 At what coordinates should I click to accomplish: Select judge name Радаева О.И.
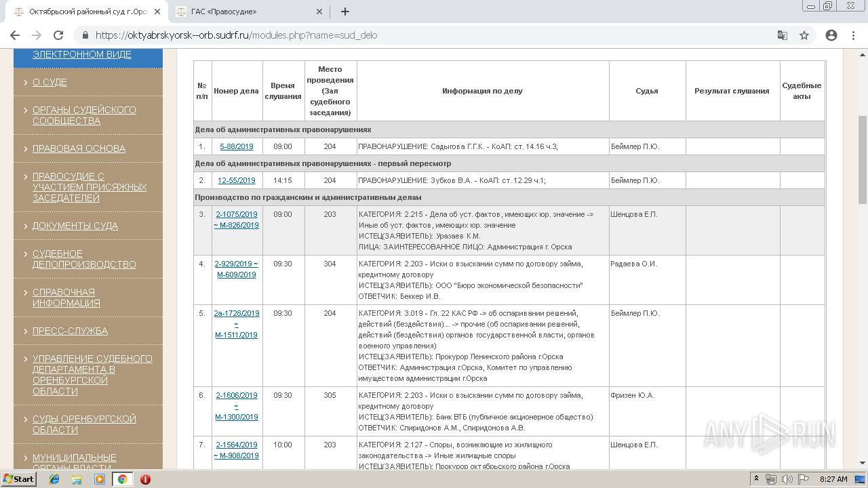point(635,264)
